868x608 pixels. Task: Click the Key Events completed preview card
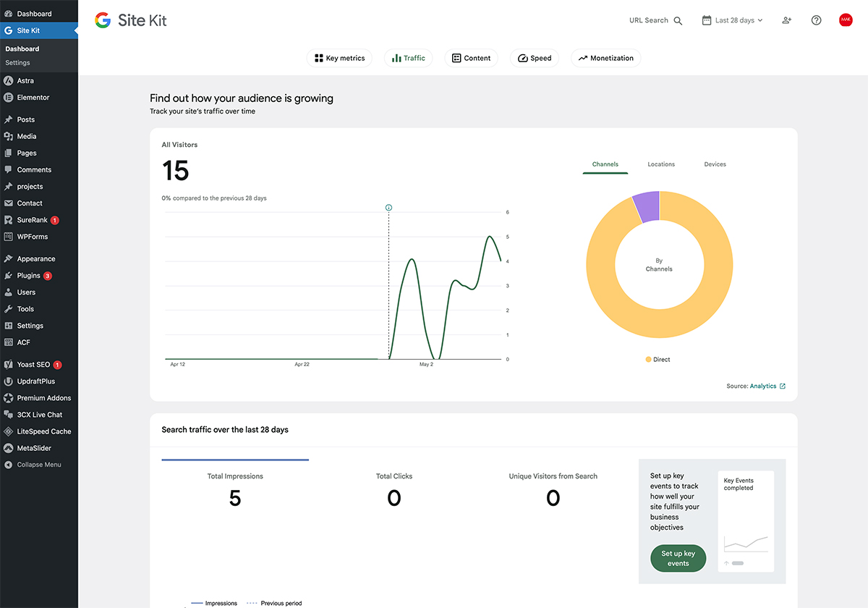pyautogui.click(x=746, y=521)
